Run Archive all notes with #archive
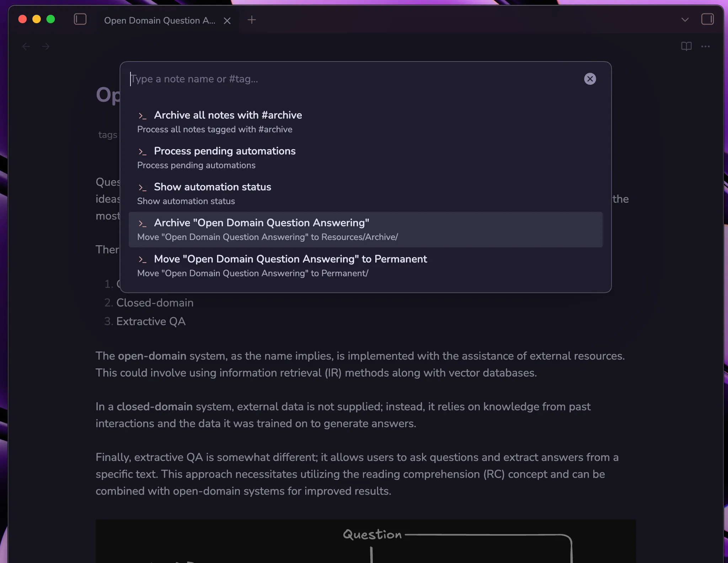Image resolution: width=728 pixels, height=563 pixels. pos(365,122)
